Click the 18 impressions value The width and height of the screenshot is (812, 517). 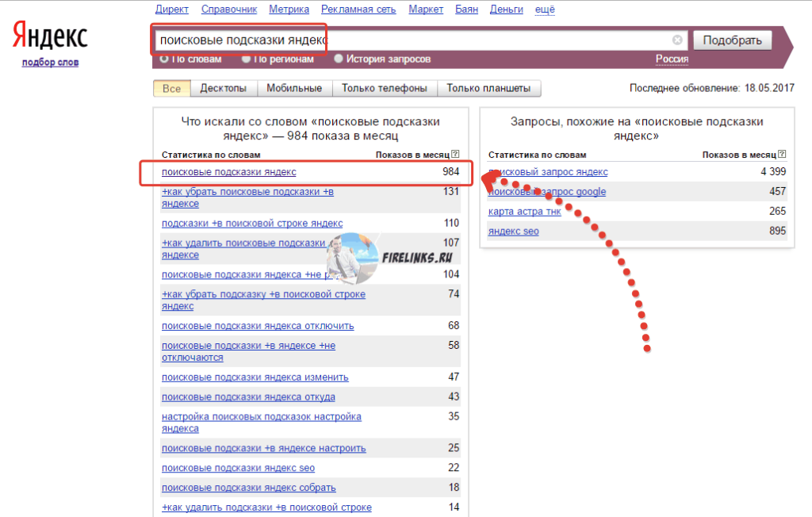pyautogui.click(x=454, y=487)
